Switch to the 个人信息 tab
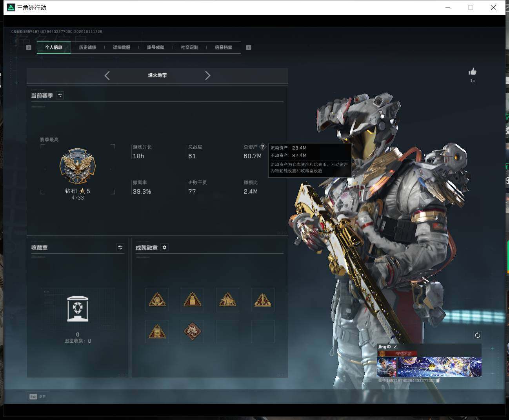509x420 pixels. pyautogui.click(x=54, y=47)
